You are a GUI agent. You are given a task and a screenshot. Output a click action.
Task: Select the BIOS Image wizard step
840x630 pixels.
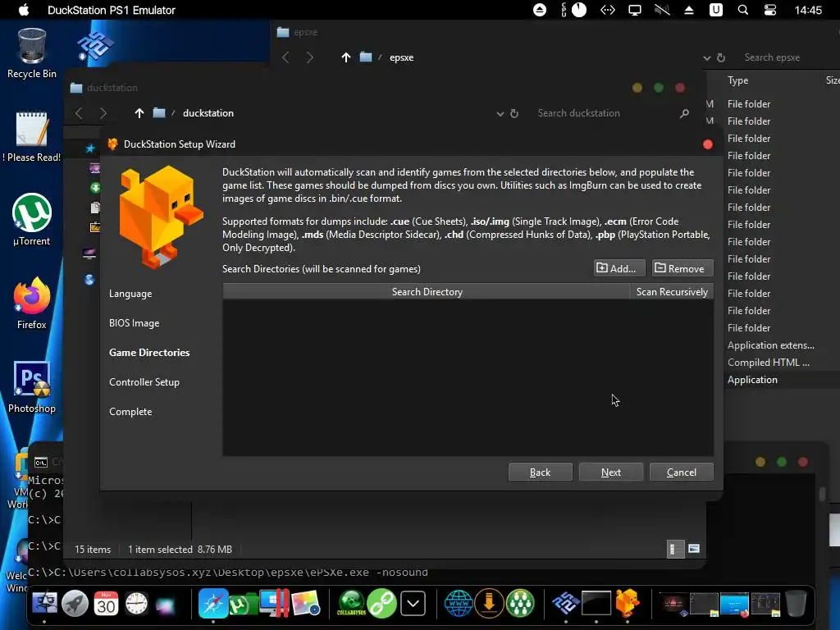[134, 323]
